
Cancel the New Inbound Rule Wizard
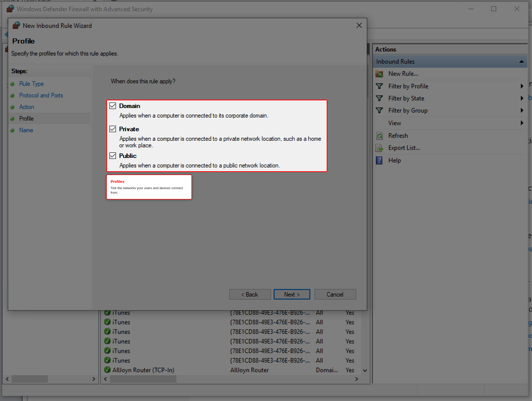point(335,294)
